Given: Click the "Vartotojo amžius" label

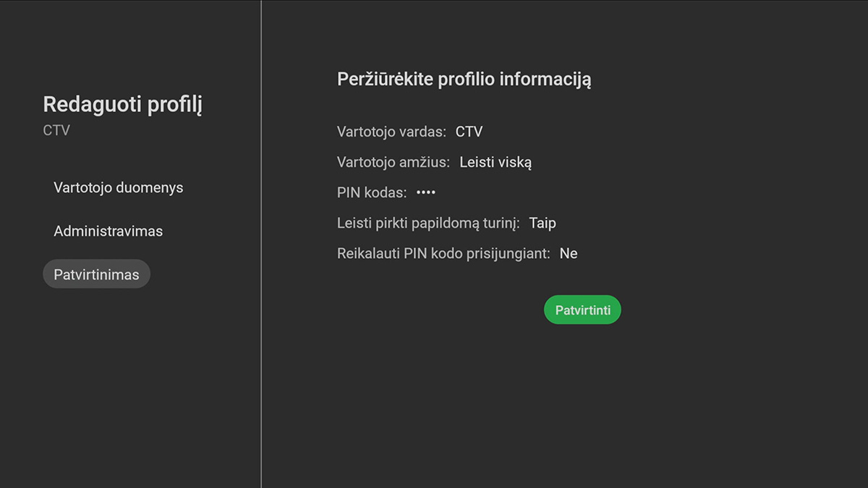Looking at the screenshot, I should click(x=394, y=162).
